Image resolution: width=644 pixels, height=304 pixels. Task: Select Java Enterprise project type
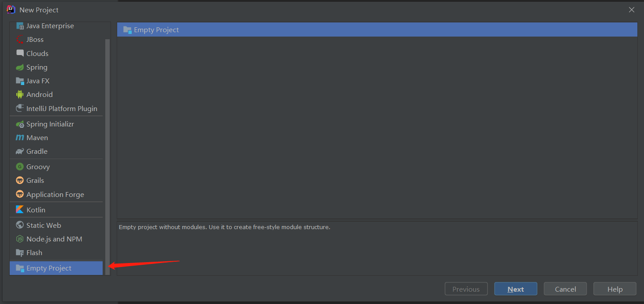pyautogui.click(x=56, y=26)
